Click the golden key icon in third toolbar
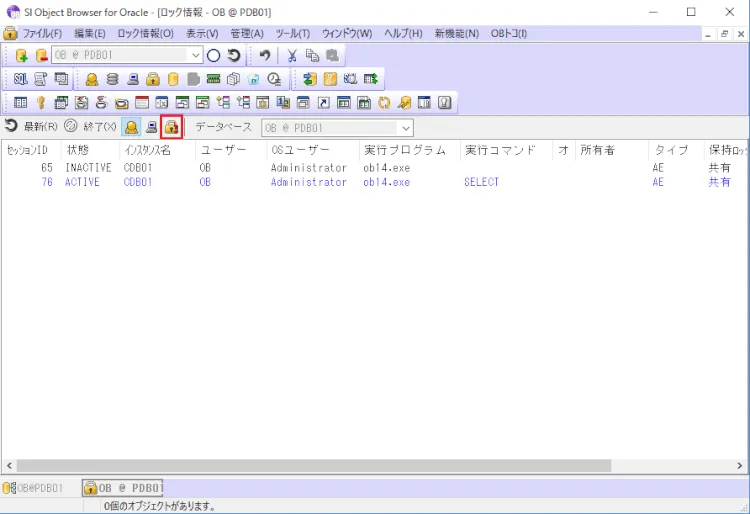 [41, 102]
